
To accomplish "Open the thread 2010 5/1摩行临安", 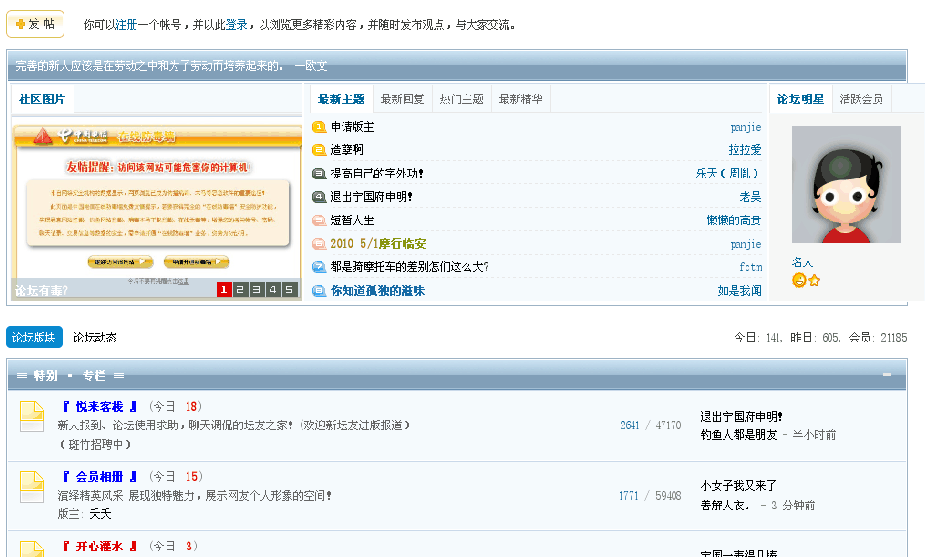I will 378,243.
